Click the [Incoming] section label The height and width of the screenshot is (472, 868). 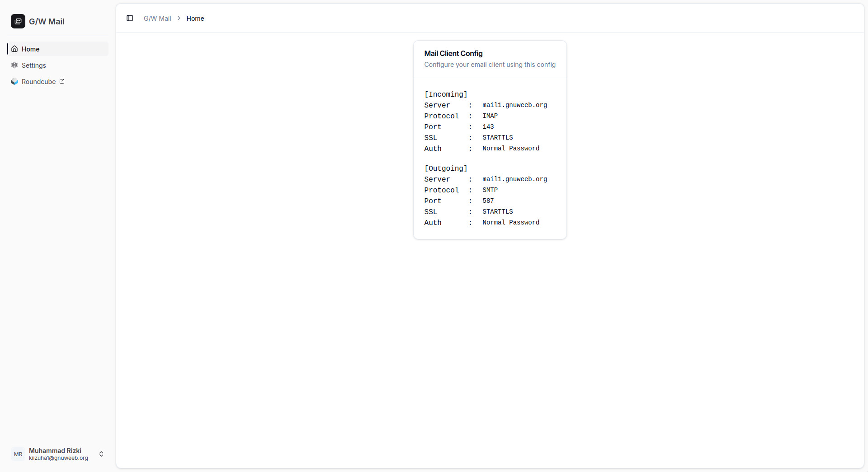pos(446,94)
